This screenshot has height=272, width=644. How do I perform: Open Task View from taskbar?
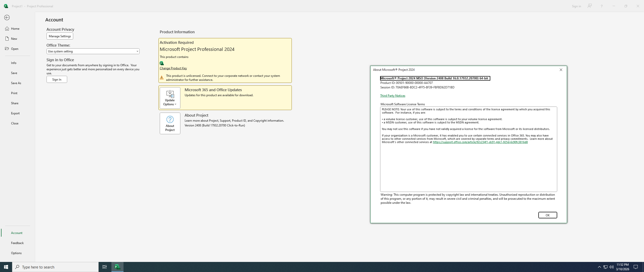tap(104, 267)
